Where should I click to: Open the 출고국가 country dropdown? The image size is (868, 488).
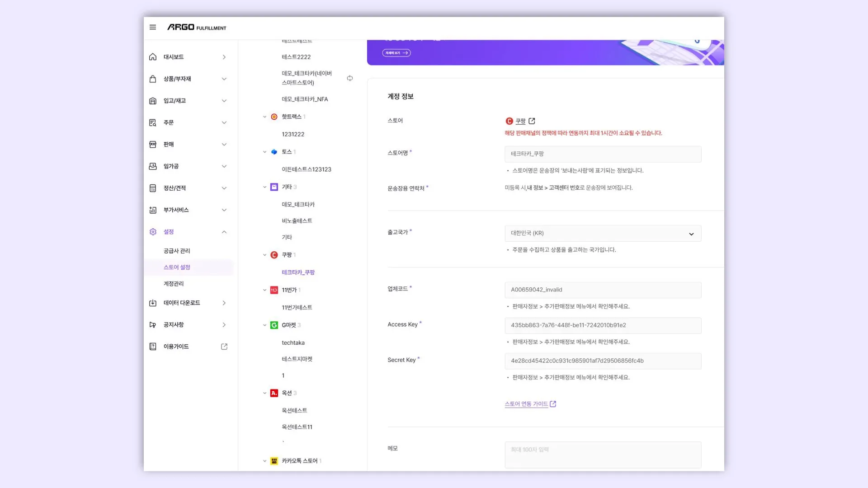point(603,234)
